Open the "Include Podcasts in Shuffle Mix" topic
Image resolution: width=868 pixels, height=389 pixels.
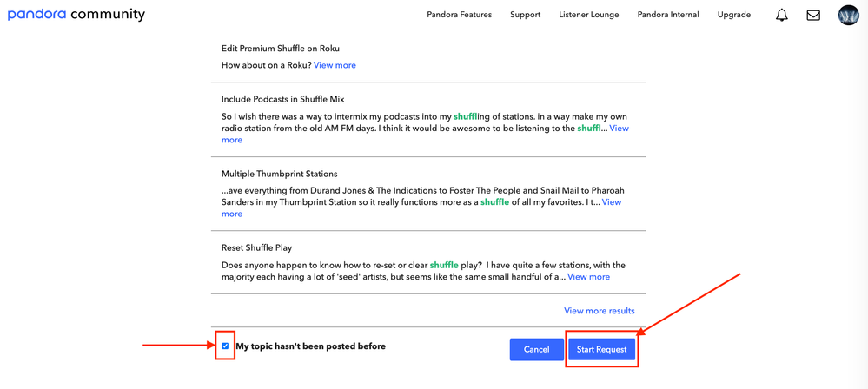pyautogui.click(x=282, y=99)
